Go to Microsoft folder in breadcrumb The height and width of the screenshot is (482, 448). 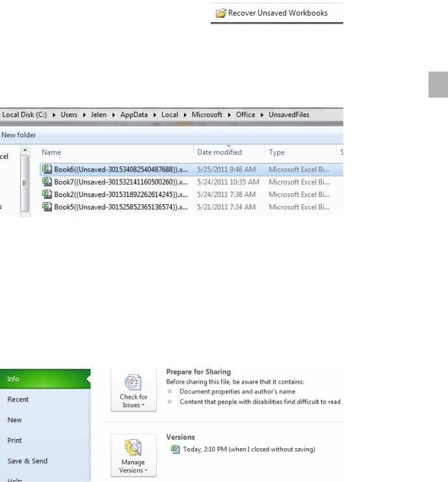coord(207,114)
